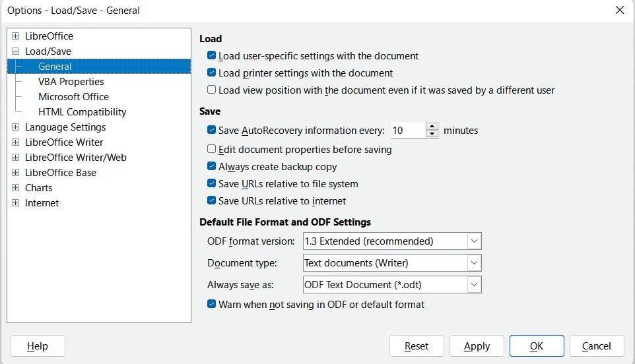The width and height of the screenshot is (635, 364).
Task: Open the Microsoft Office options page
Action: 73,97
